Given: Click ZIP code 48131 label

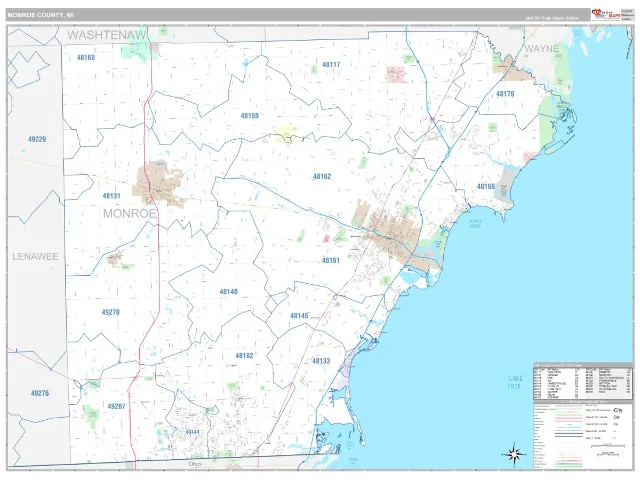Looking at the screenshot, I should coord(111,196).
